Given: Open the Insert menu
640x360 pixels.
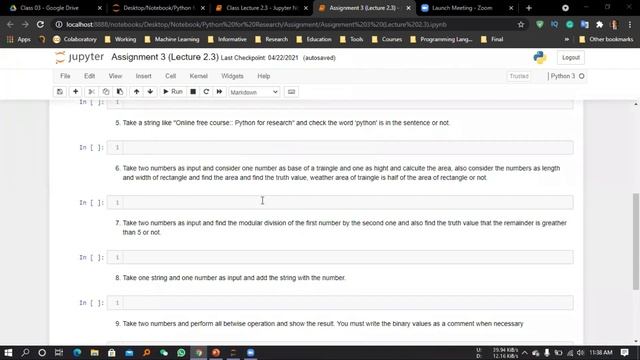Looking at the screenshot, I should (143, 76).
